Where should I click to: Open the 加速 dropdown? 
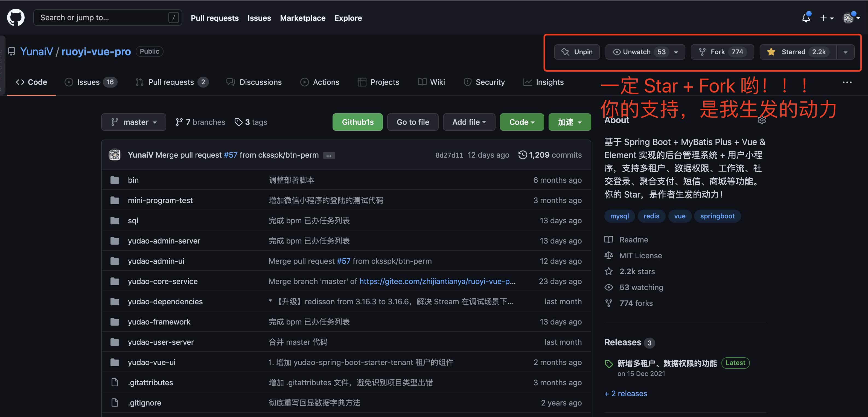pos(569,122)
